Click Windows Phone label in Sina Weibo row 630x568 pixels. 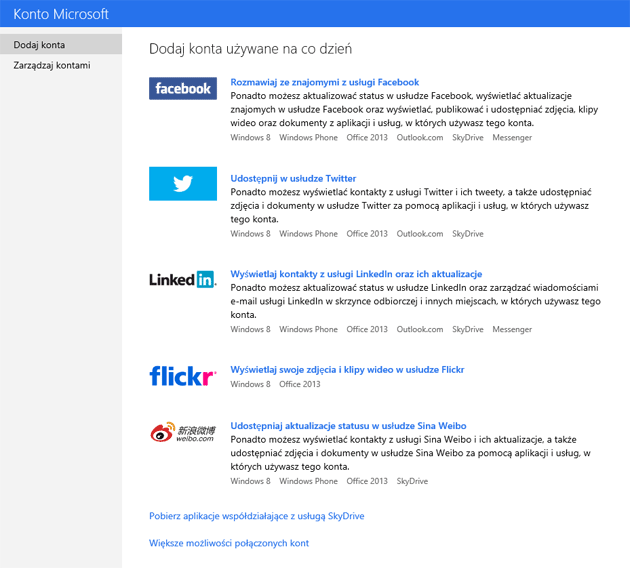[309, 481]
